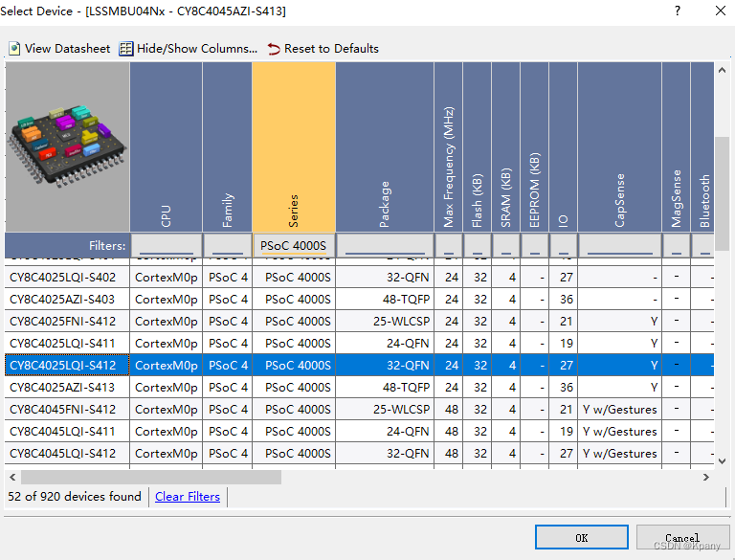Click the vertical scrollbar down arrow
The width and height of the screenshot is (735, 560).
pyautogui.click(x=722, y=461)
